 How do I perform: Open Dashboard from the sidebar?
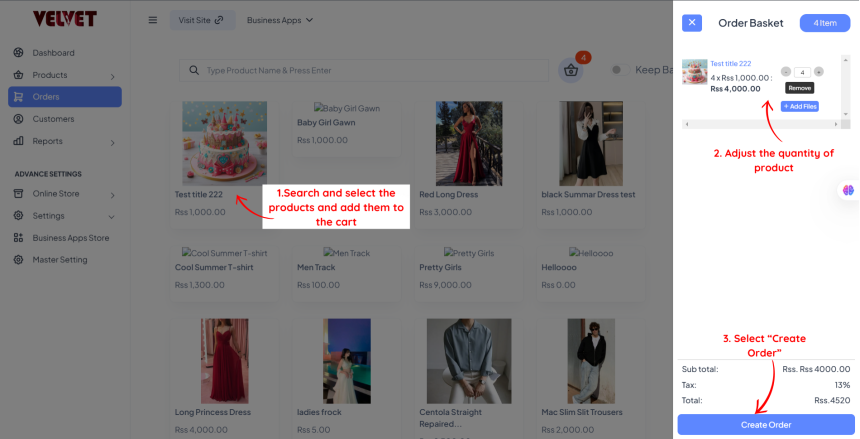(x=53, y=53)
